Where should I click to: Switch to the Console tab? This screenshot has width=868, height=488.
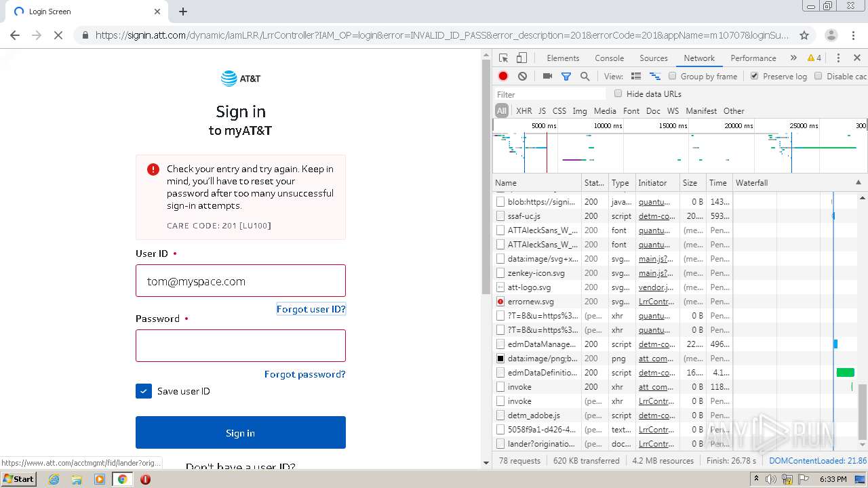(x=609, y=58)
